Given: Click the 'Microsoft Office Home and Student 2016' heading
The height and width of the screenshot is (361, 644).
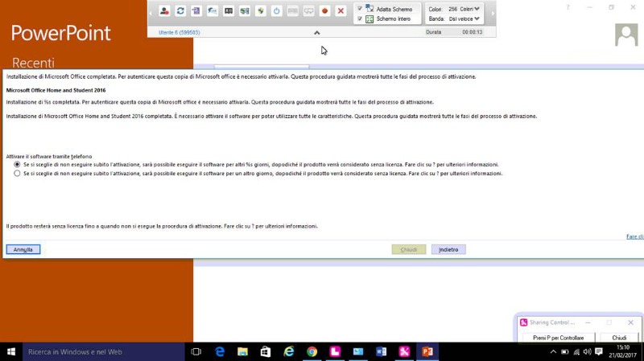Looking at the screenshot, I should click(56, 90).
